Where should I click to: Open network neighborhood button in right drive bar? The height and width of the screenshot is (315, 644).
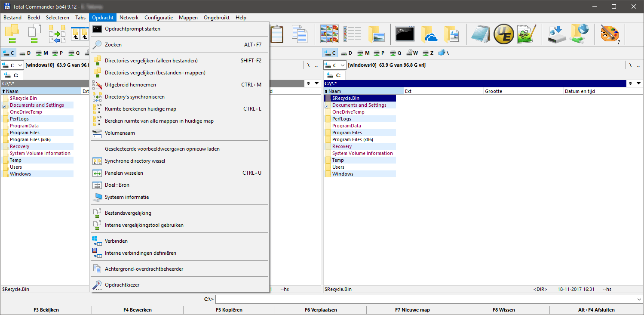point(443,53)
